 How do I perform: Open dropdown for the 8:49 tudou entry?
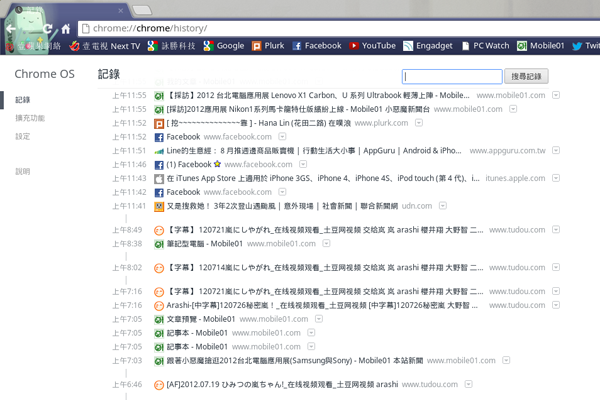556,230
